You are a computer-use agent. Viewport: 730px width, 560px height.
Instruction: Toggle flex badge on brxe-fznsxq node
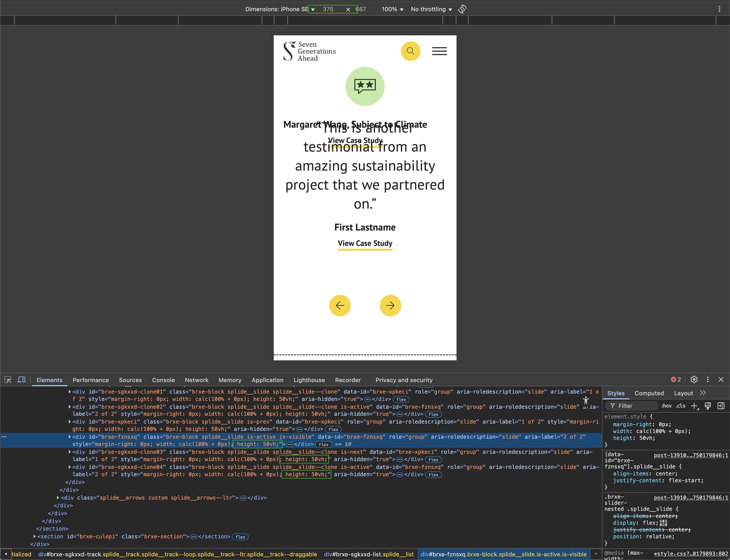coord(324,445)
